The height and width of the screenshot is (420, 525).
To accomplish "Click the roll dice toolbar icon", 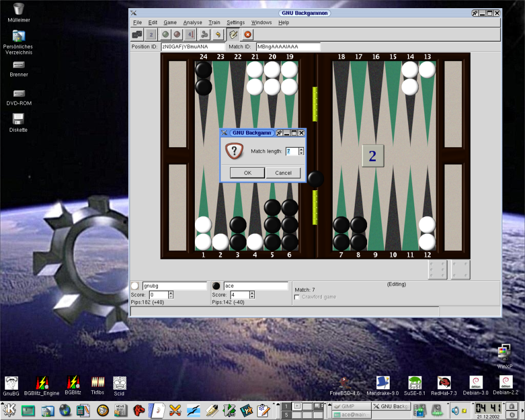I will coord(137,34).
